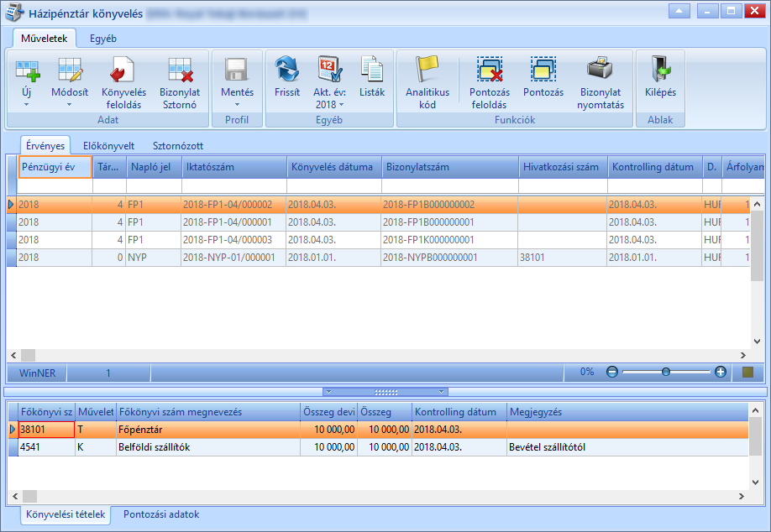This screenshot has width=771, height=532.
Task: Expand the Új dropdown arrow
Action: (x=27, y=105)
